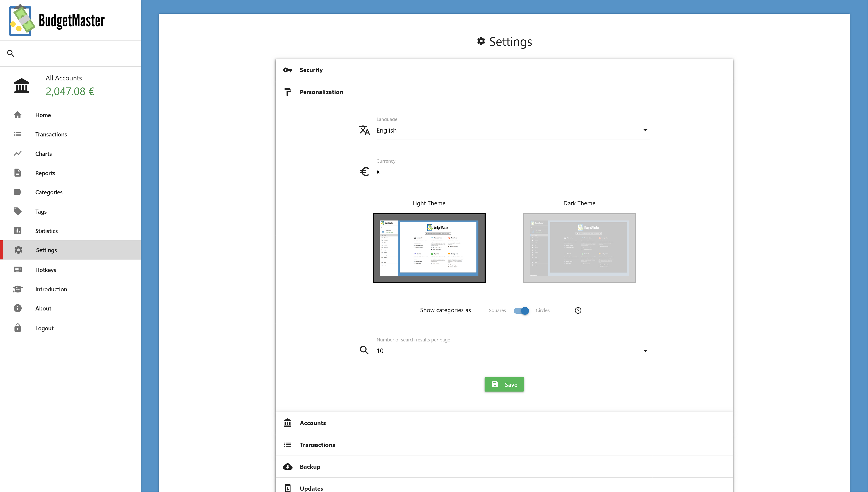Click the Backup cloud download icon
This screenshot has height=492, width=868.
point(288,467)
